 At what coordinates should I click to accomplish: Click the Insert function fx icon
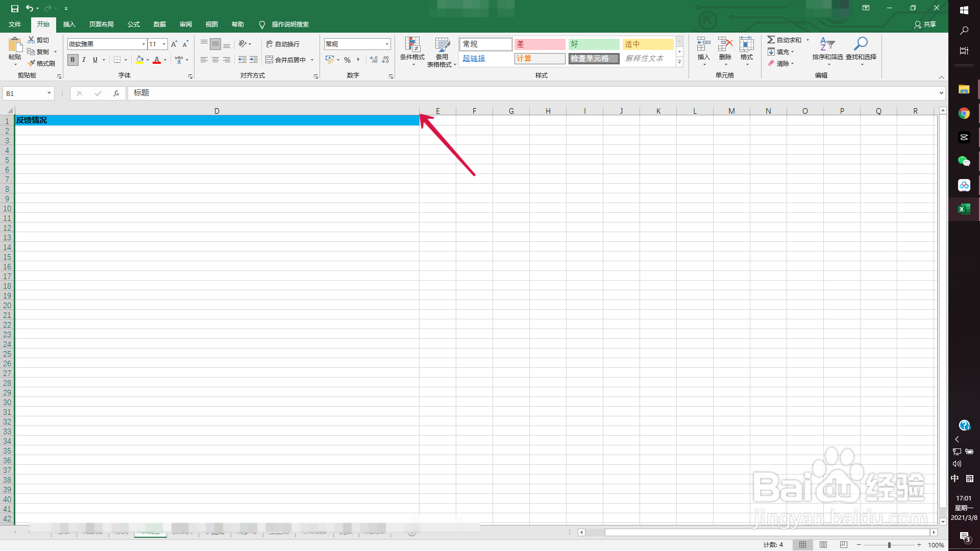point(116,93)
